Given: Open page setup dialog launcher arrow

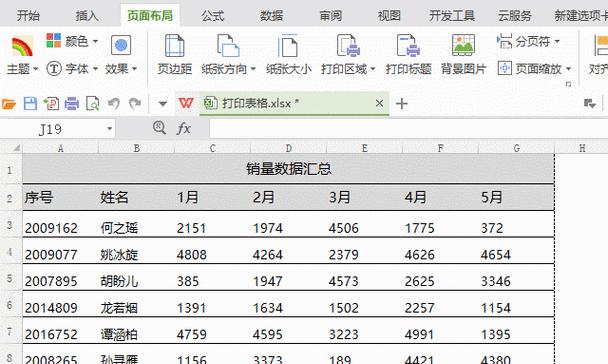Looking at the screenshot, I should (x=568, y=84).
